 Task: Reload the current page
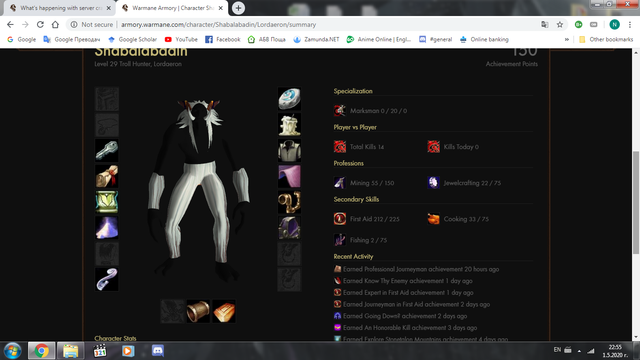coord(40,24)
